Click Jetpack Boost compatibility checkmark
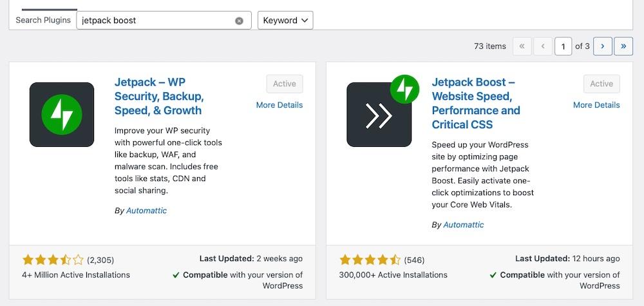The height and width of the screenshot is (306, 644). pyautogui.click(x=493, y=275)
